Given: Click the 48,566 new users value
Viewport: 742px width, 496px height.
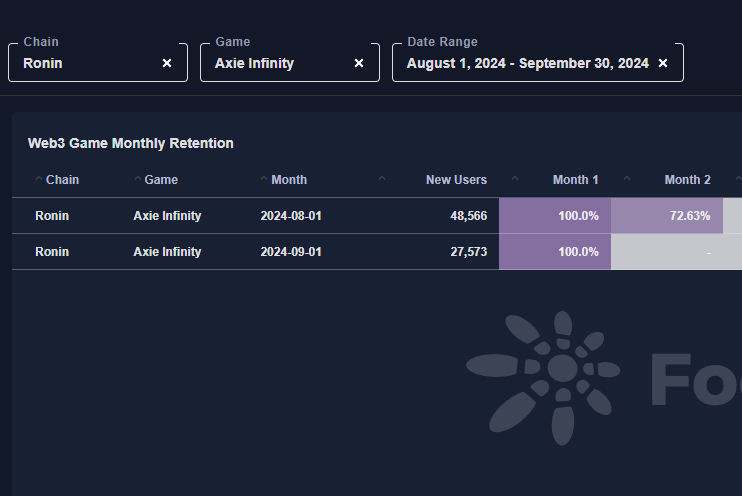Looking at the screenshot, I should (x=468, y=216).
